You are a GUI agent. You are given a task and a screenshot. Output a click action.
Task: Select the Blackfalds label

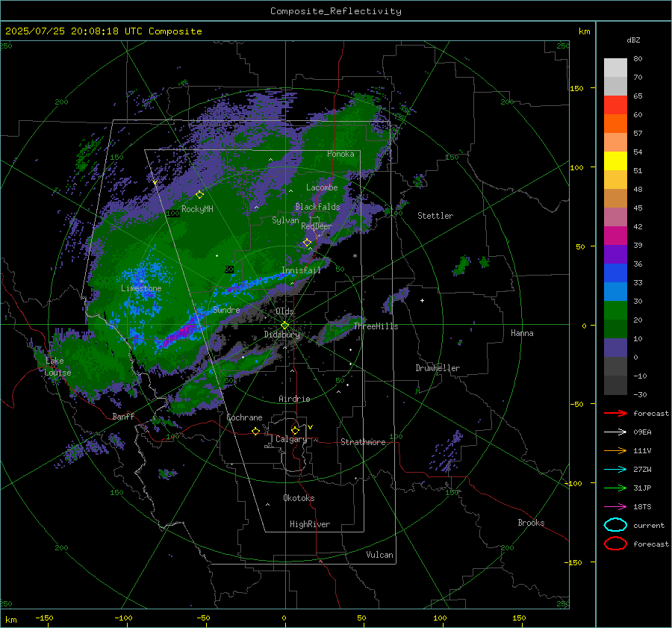pyautogui.click(x=317, y=207)
